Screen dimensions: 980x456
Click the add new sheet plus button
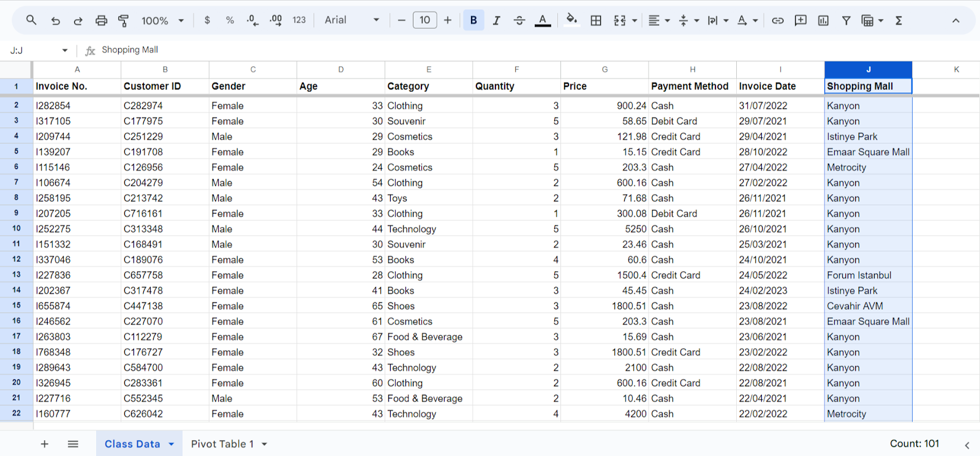tap(45, 444)
